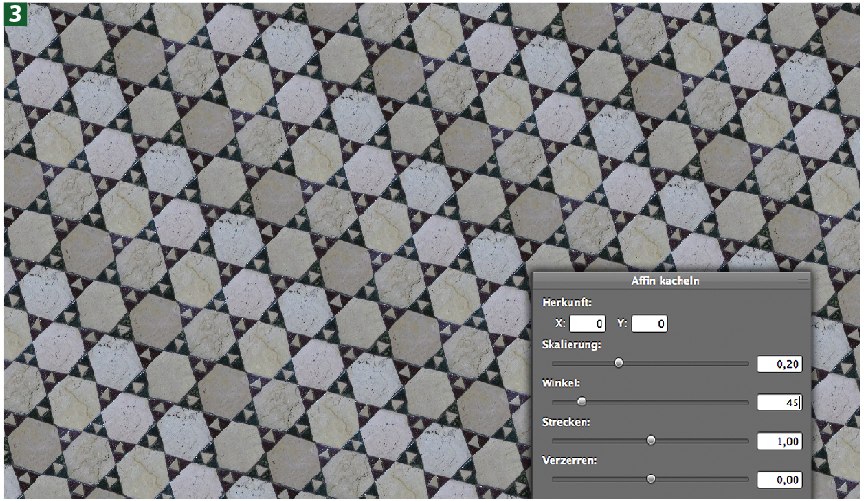Click the Verzerren slider handle
The width and height of the screenshot is (864, 501).
tap(651, 479)
